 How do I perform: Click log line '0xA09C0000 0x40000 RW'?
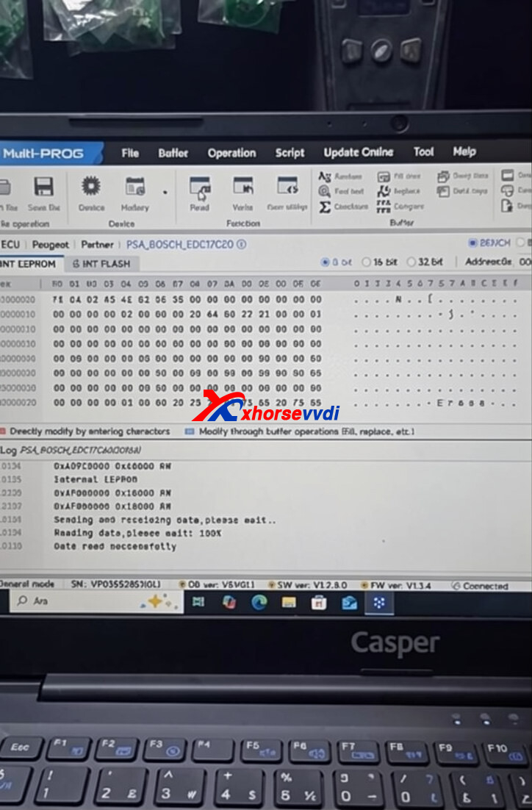point(112,466)
